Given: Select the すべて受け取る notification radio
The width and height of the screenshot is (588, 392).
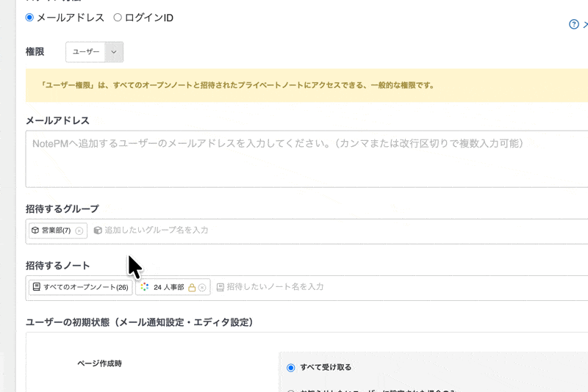Looking at the screenshot, I should click(x=291, y=367).
